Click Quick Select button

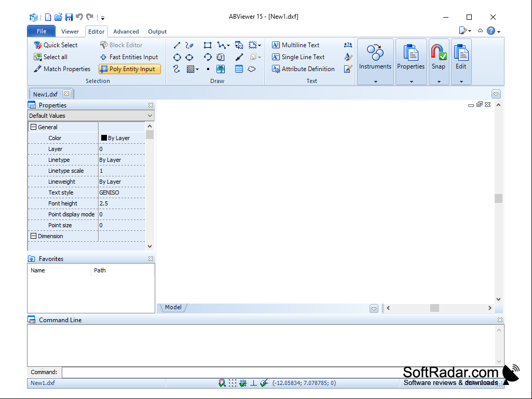click(56, 45)
